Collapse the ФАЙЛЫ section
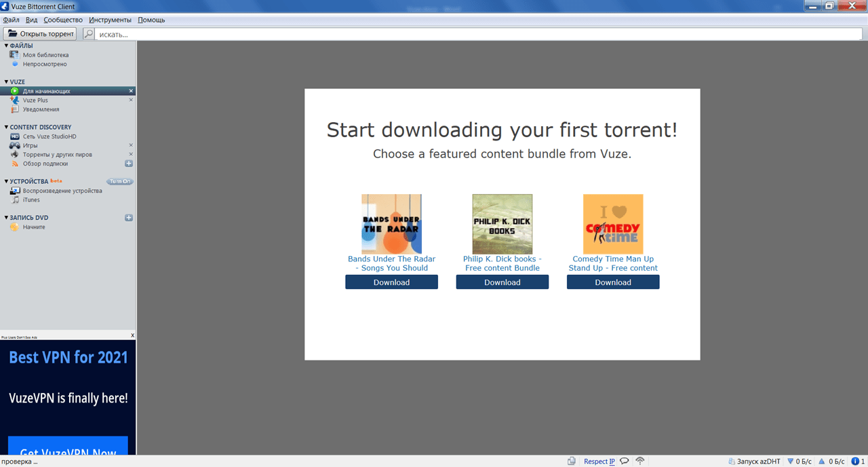 pyautogui.click(x=6, y=46)
